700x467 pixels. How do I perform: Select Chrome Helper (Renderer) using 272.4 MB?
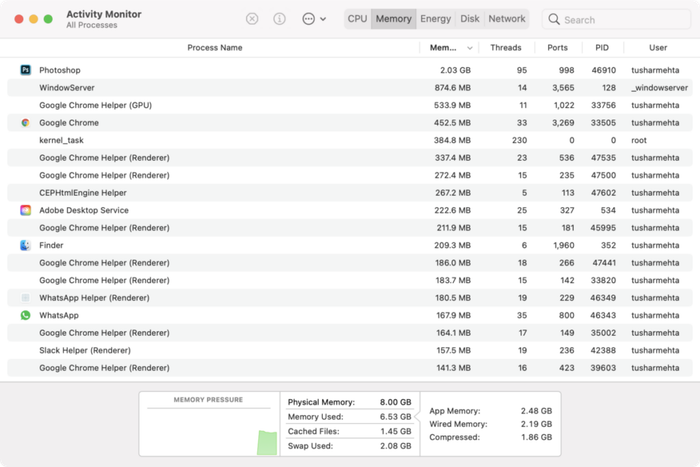[350, 175]
